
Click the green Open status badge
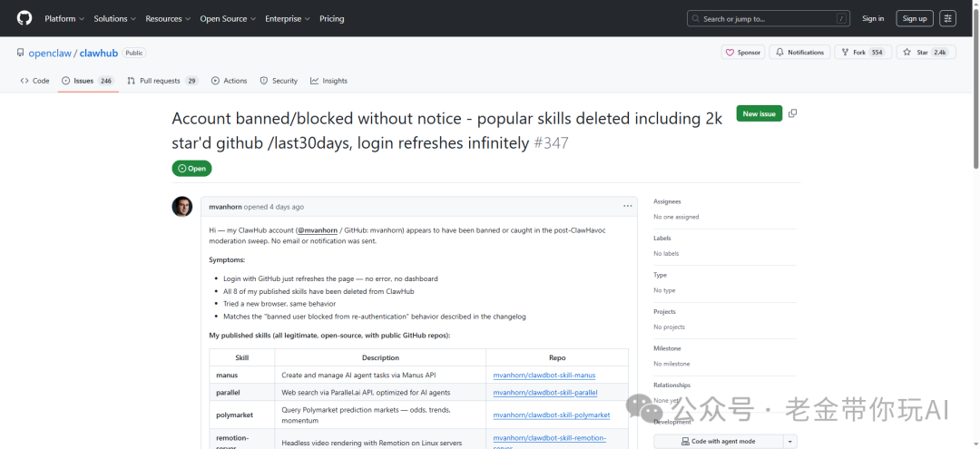coord(191,169)
